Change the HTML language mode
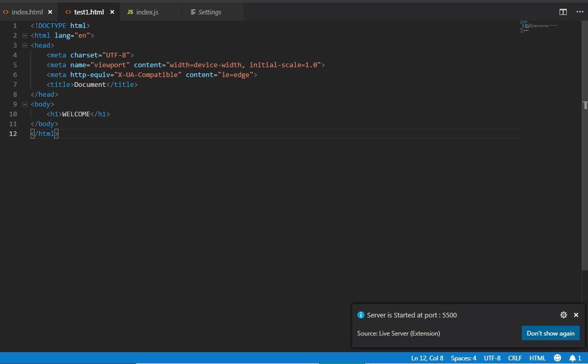 pyautogui.click(x=537, y=358)
